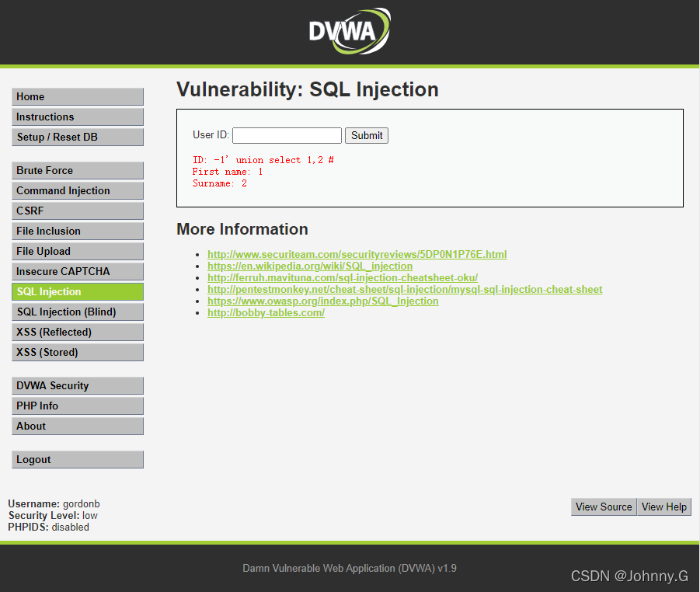The height and width of the screenshot is (592, 700).
Task: Click the 'More Information' heading
Action: click(242, 229)
